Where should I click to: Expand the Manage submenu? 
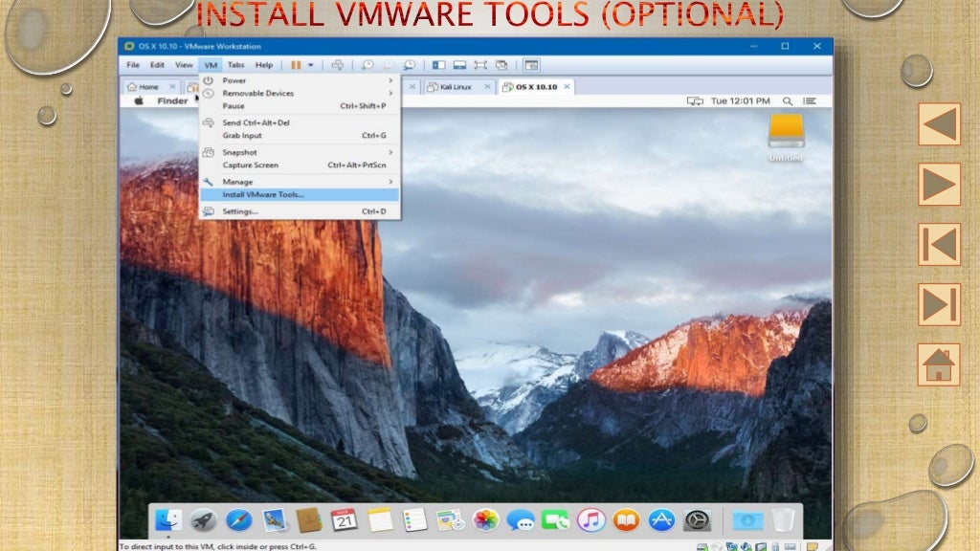point(300,182)
